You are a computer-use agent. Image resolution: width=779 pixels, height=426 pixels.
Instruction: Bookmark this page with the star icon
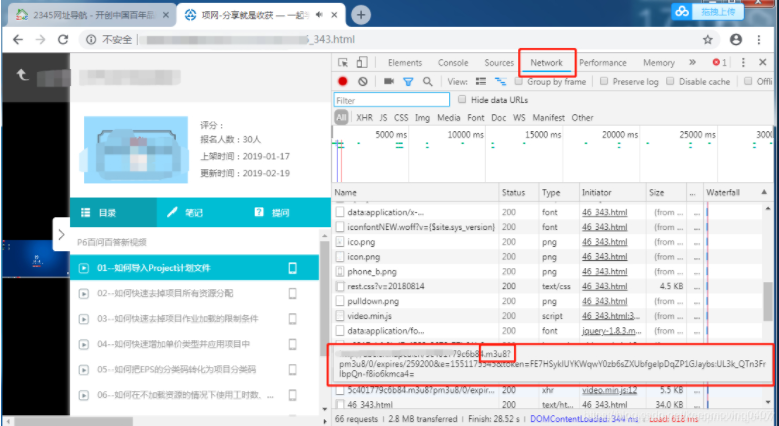tap(708, 39)
